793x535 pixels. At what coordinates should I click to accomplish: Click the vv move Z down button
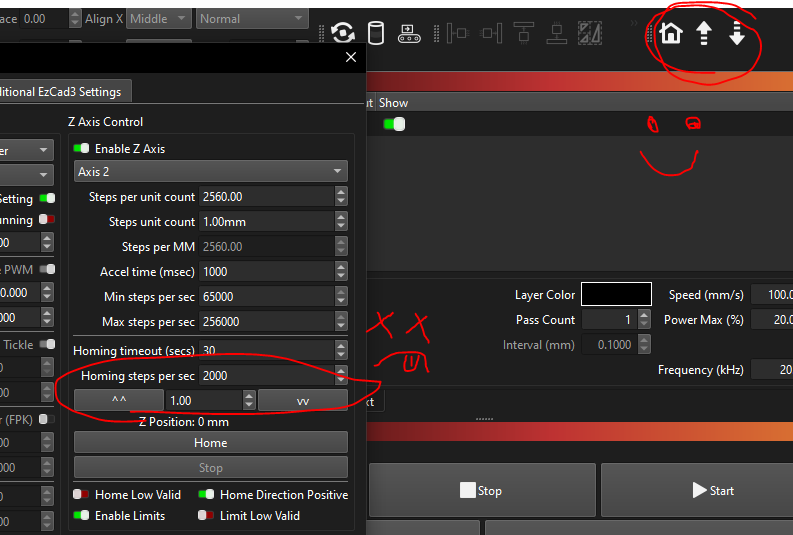[303, 400]
